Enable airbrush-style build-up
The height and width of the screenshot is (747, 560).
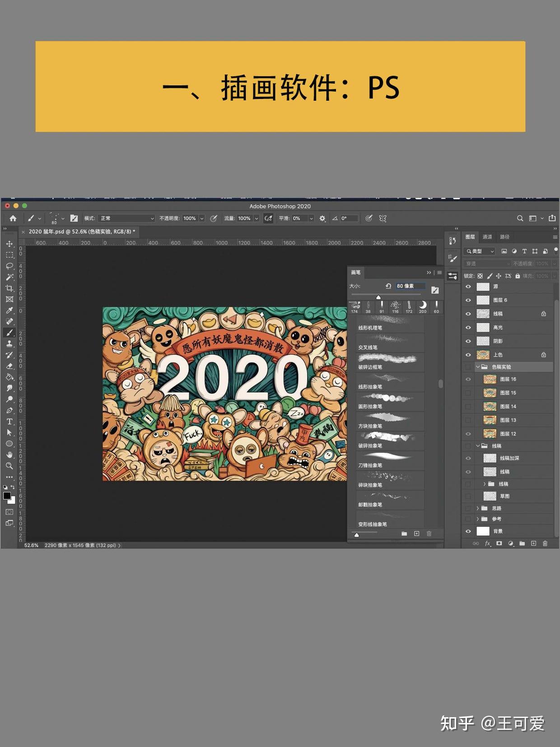coord(268,218)
